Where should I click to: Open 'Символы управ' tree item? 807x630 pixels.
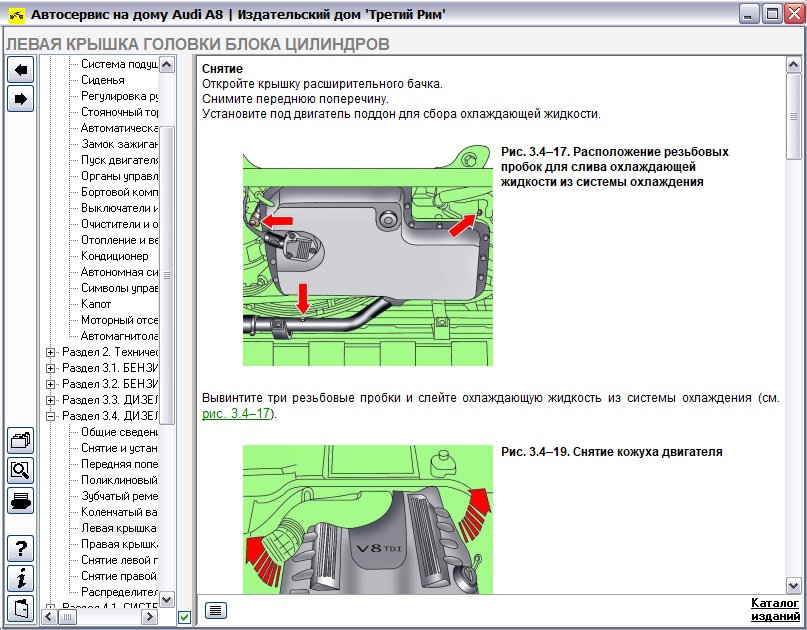[119, 288]
